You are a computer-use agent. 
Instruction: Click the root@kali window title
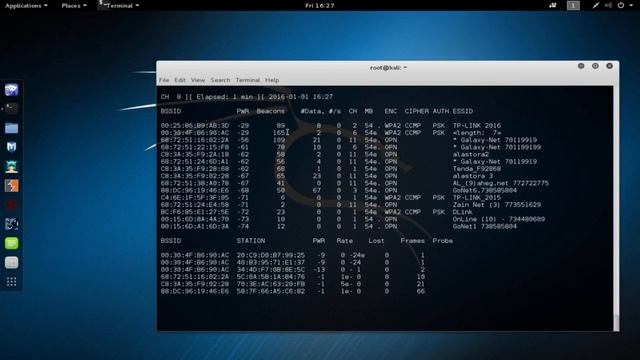point(388,68)
